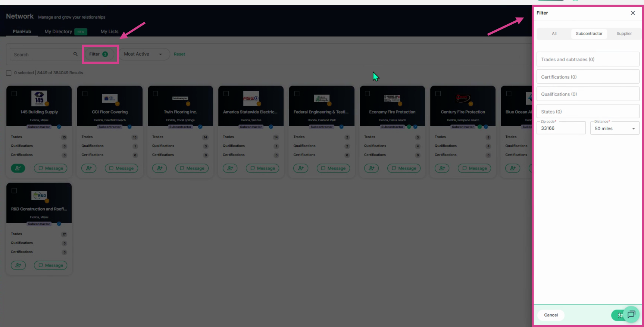Add 145 Building Supply as a connection

point(18,168)
